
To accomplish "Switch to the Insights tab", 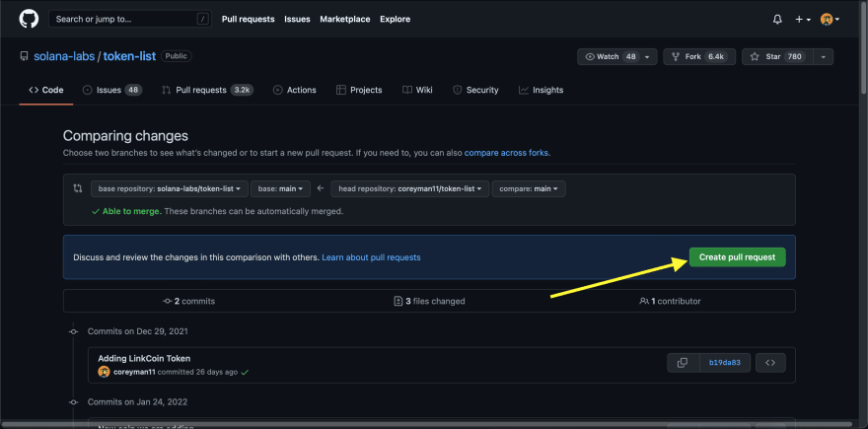I will click(x=541, y=90).
